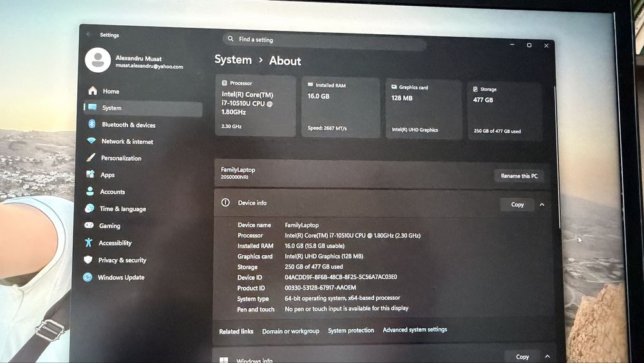
Task: Click the Graphics card icon on card
Action: pos(394,87)
